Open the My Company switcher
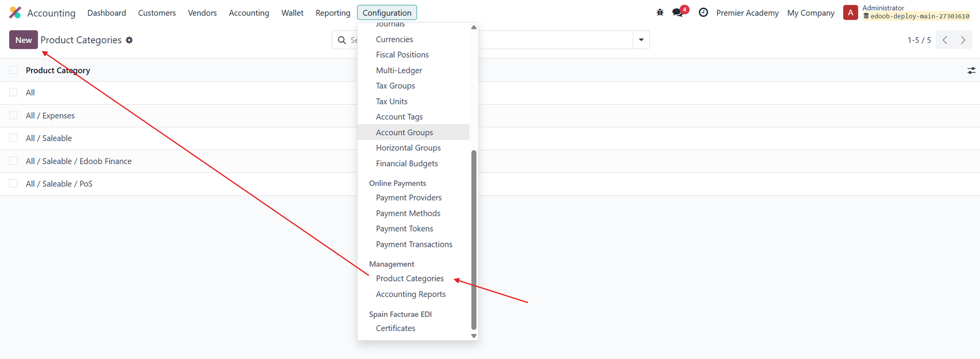This screenshot has width=980, height=359. 811,13
